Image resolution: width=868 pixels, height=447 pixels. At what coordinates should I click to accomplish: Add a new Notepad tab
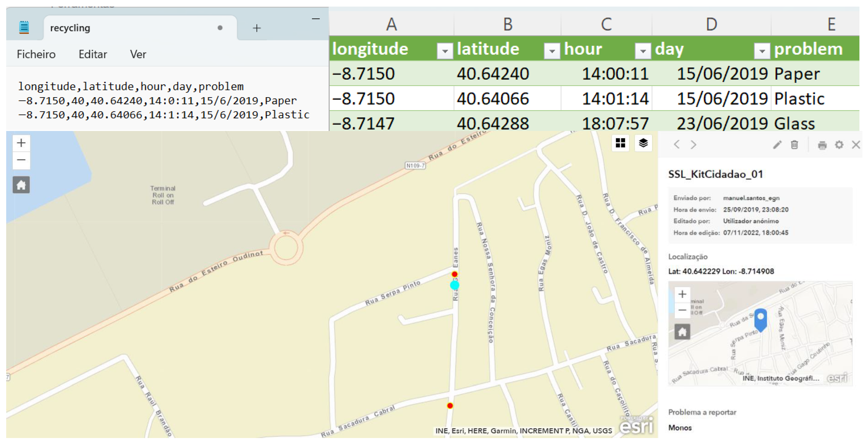256,28
